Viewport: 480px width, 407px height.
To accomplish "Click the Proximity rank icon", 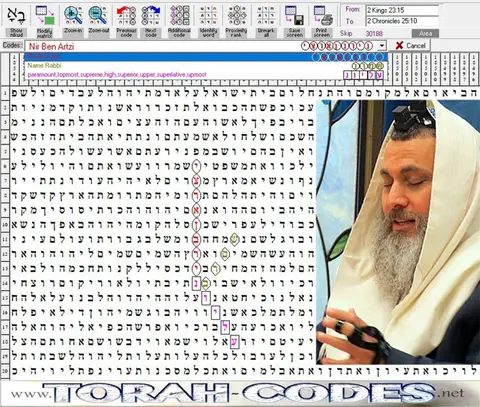I will (237, 15).
